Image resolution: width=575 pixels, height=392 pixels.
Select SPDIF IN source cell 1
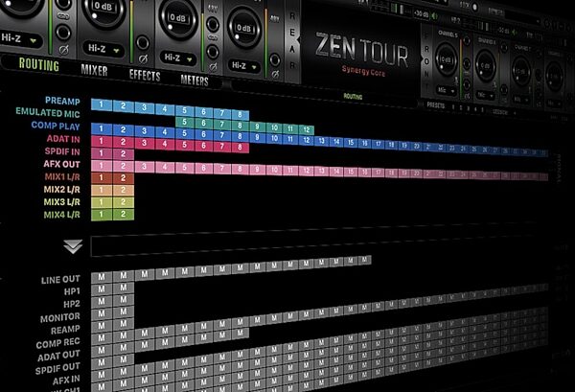point(102,153)
